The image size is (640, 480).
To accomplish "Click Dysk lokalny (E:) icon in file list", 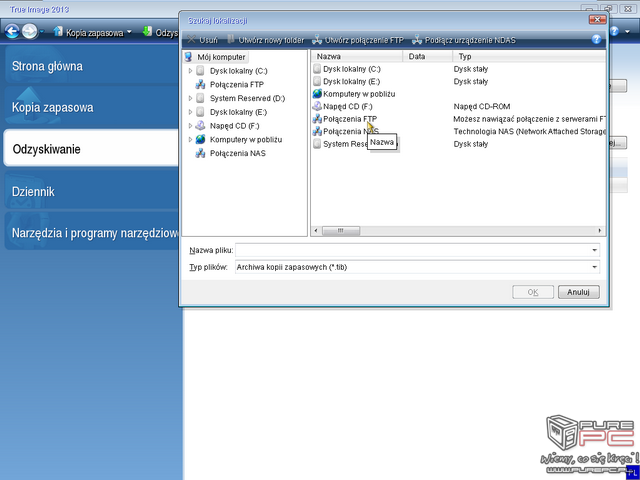I will [x=317, y=81].
